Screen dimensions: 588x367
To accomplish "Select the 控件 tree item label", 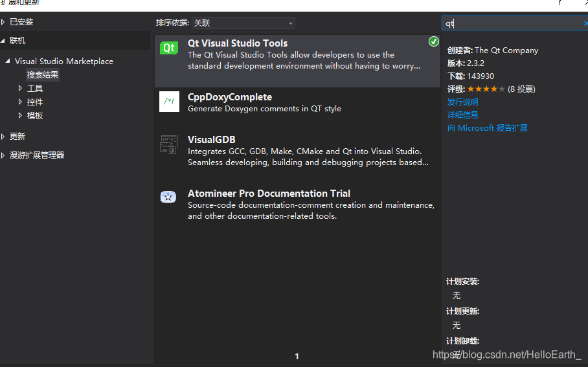I will coord(35,102).
